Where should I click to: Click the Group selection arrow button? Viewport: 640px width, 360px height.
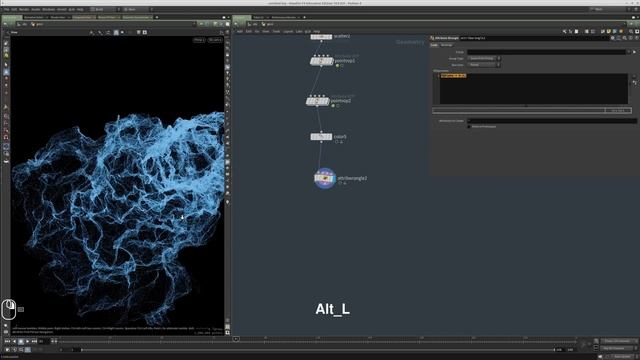point(634,52)
